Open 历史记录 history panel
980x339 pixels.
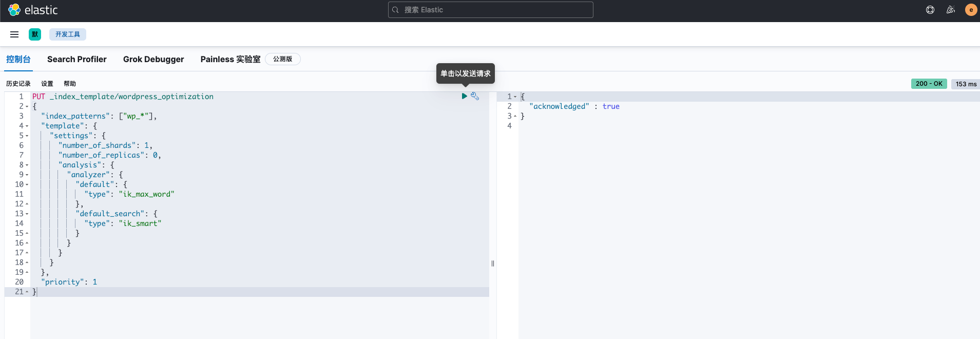(x=18, y=84)
